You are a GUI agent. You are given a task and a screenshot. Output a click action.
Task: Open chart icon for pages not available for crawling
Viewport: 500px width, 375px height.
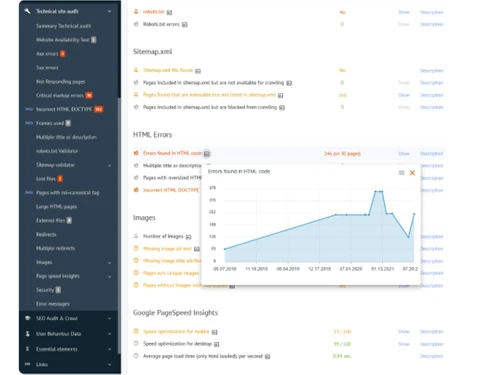pos(289,83)
